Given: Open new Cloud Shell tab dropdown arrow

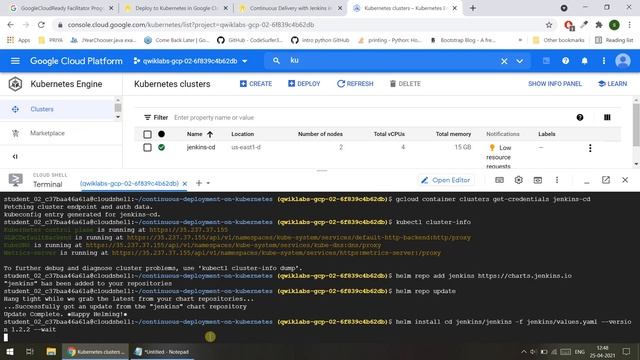Looking at the screenshot, I should (x=208, y=183).
